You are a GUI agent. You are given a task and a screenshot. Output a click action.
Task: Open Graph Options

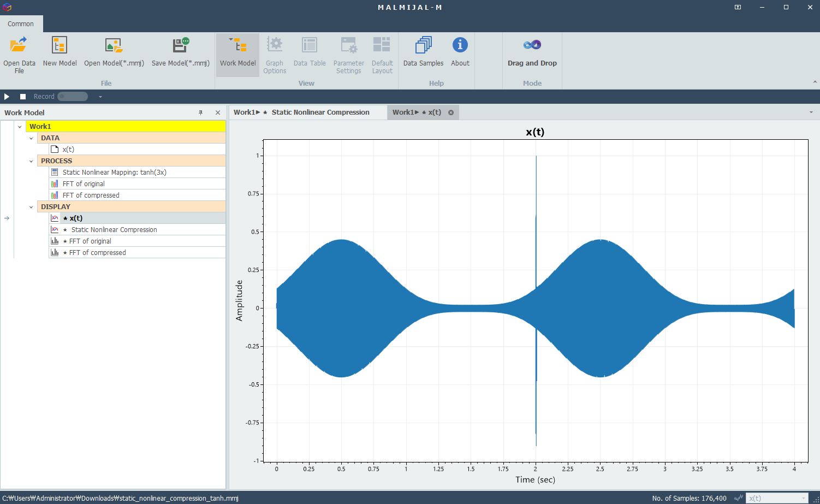[275, 55]
